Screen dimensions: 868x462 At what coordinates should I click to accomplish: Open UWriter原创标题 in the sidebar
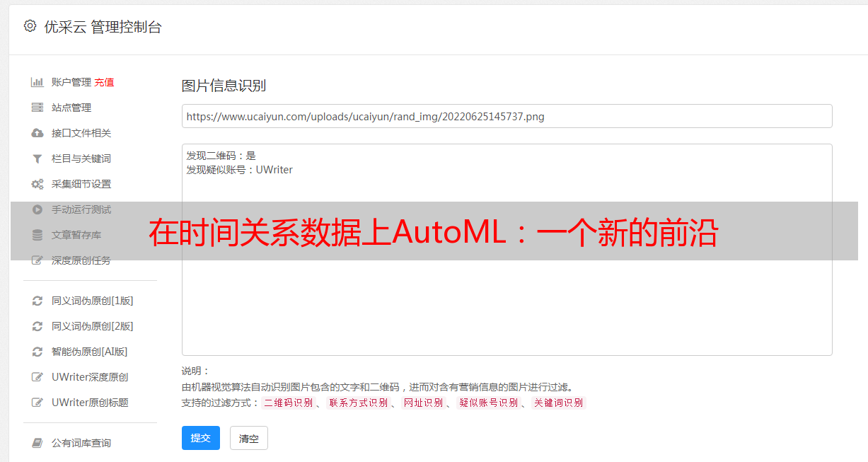pos(90,403)
